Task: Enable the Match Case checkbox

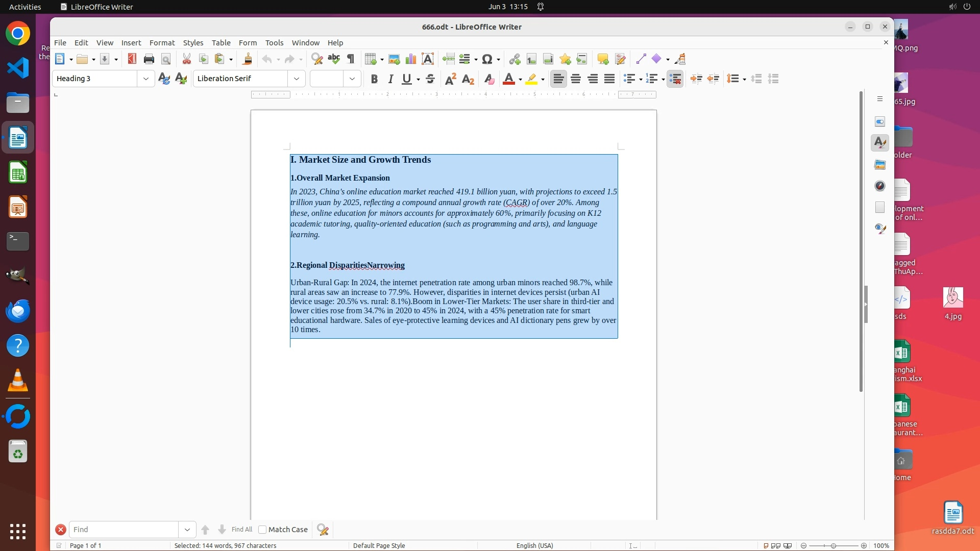Action: [262, 530]
